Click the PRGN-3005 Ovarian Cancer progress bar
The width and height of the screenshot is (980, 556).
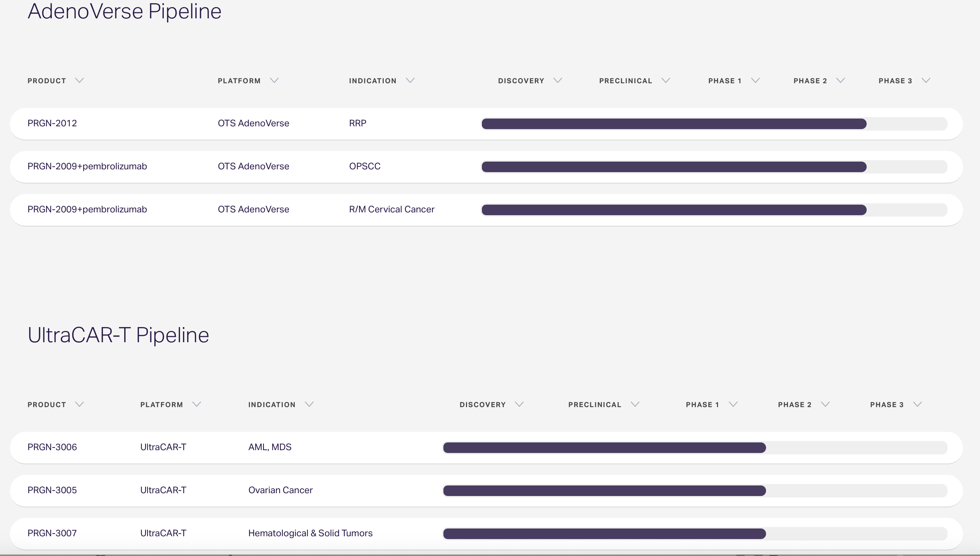pos(604,491)
